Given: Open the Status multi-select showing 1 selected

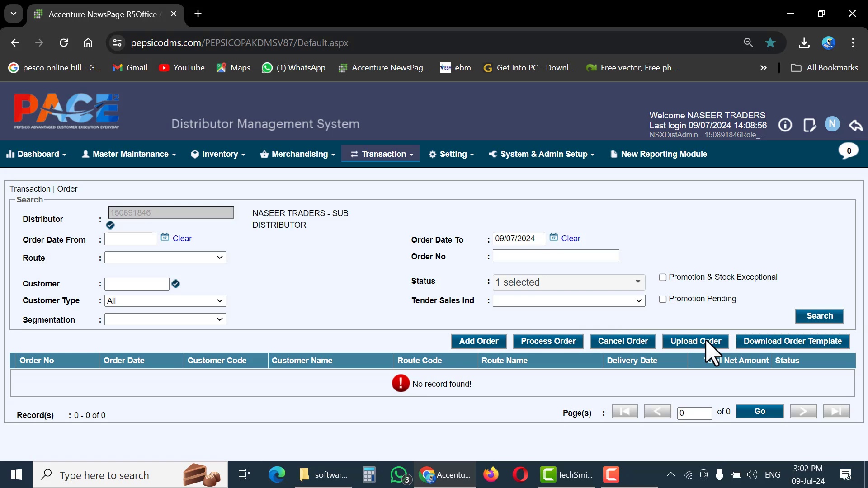Looking at the screenshot, I should pos(569,282).
